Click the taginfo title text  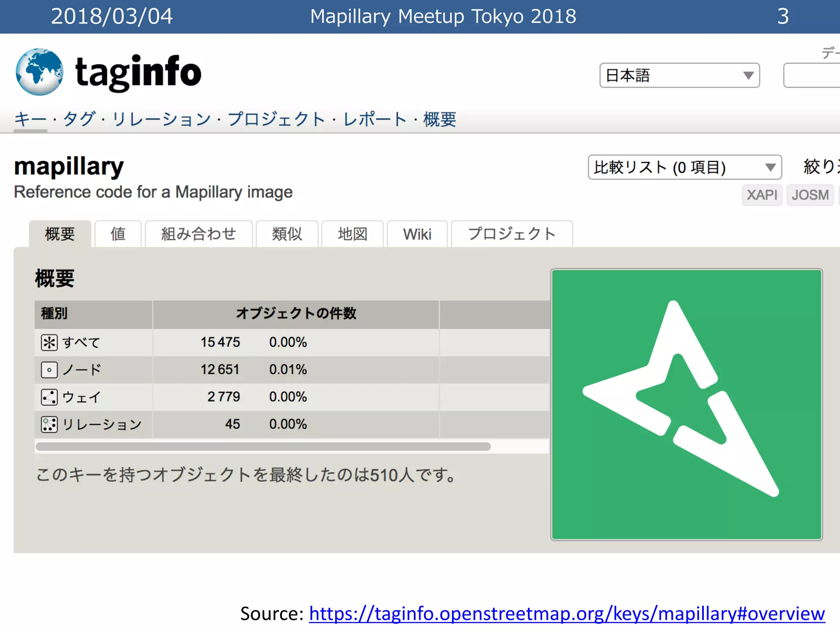tap(139, 73)
